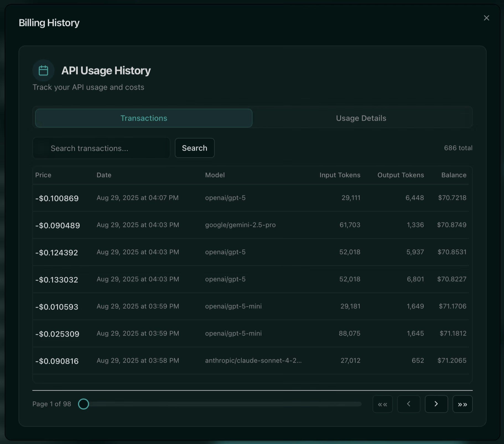
Task: Select the -$0.010593 price cell
Action: (x=57, y=307)
